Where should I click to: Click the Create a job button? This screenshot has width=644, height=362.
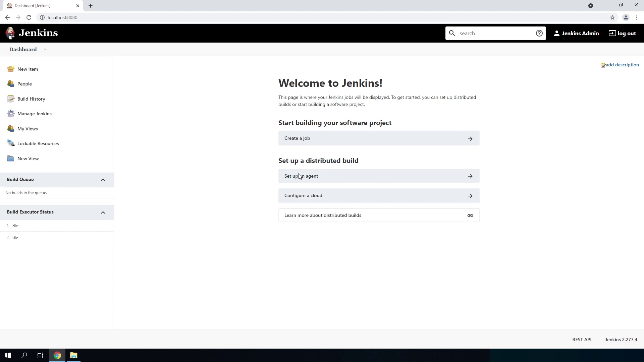click(379, 138)
